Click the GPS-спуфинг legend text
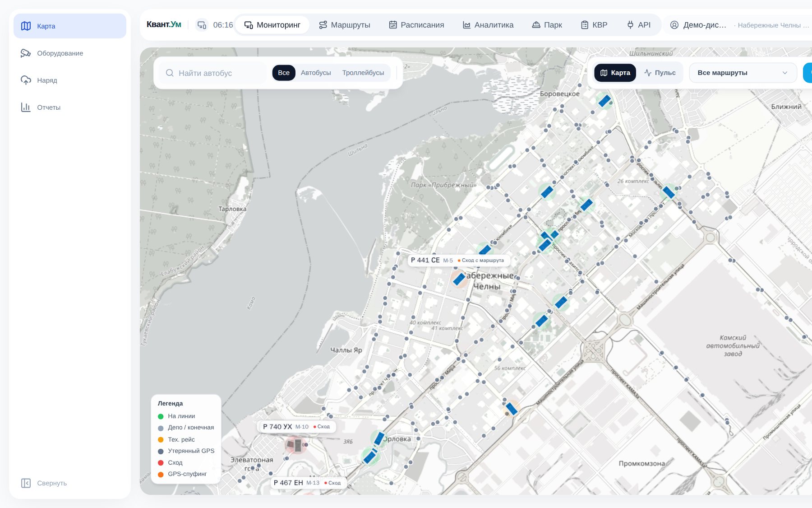This screenshot has width=812, height=508. [x=187, y=474]
